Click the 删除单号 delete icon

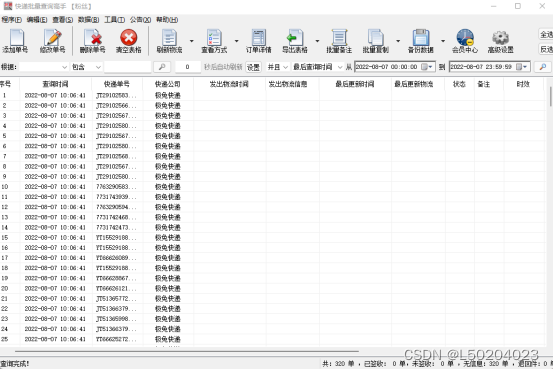(92, 41)
